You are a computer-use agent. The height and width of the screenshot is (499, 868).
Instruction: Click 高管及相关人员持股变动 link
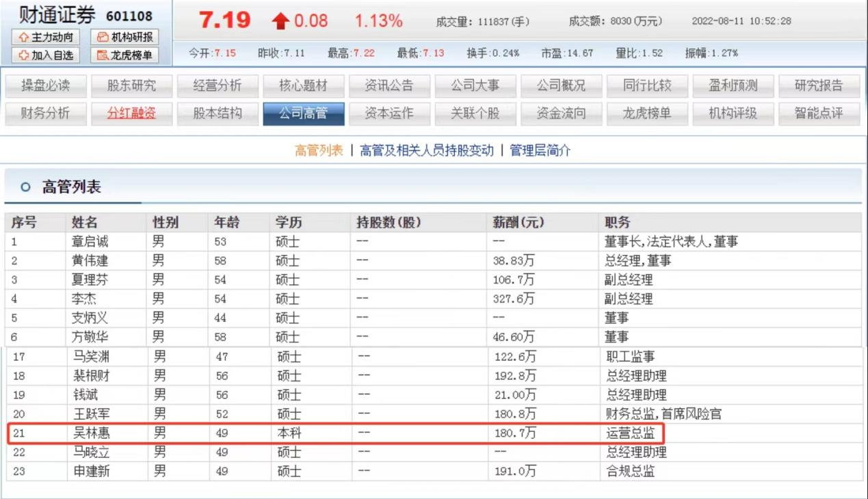tap(427, 150)
